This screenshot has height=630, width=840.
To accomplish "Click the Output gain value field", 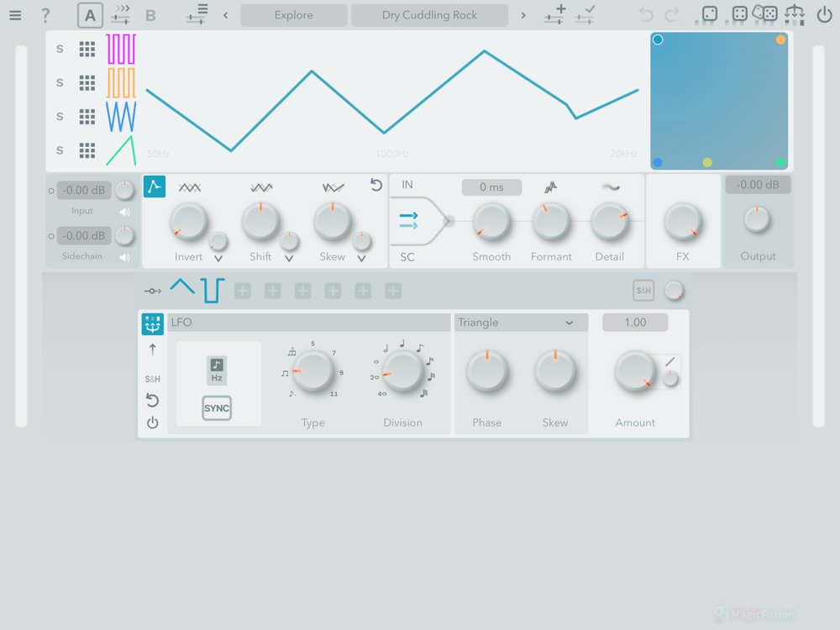I will pos(758,185).
